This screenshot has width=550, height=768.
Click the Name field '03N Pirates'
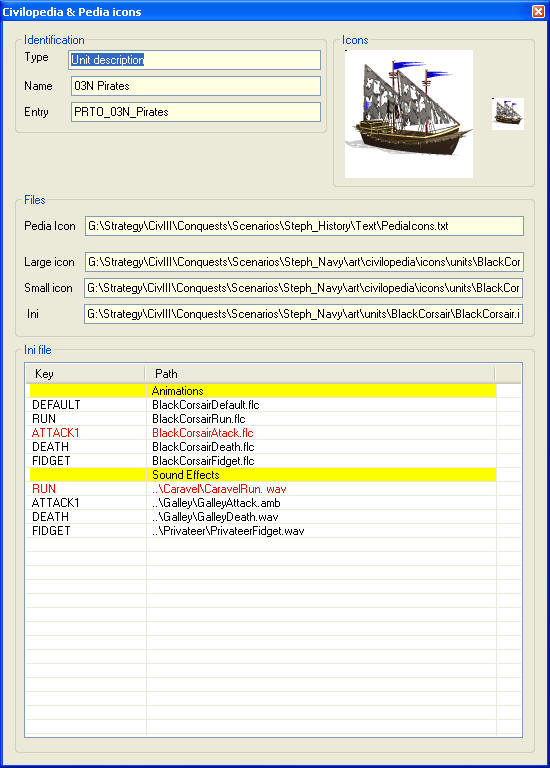(196, 86)
